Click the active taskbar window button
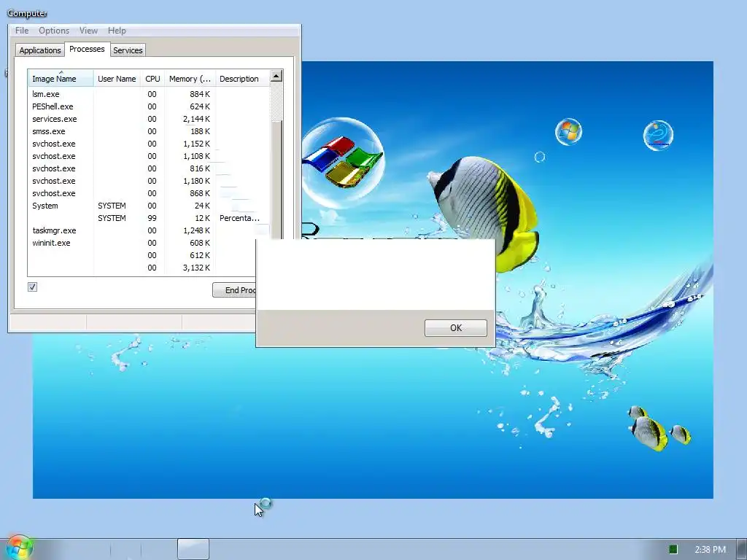This screenshot has height=560, width=747. pyautogui.click(x=193, y=549)
